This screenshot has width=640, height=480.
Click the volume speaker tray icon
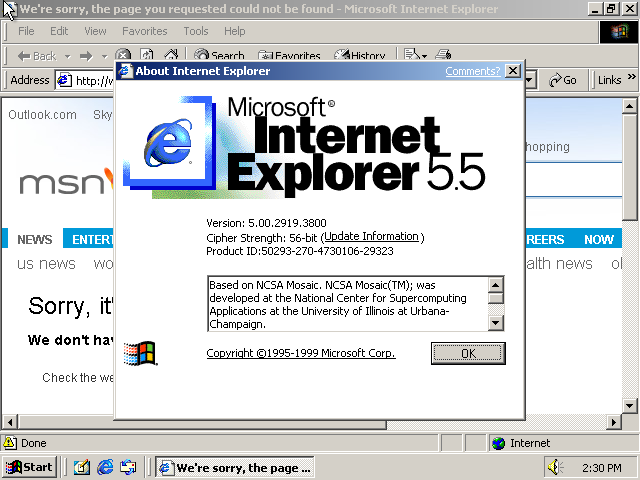(555, 467)
